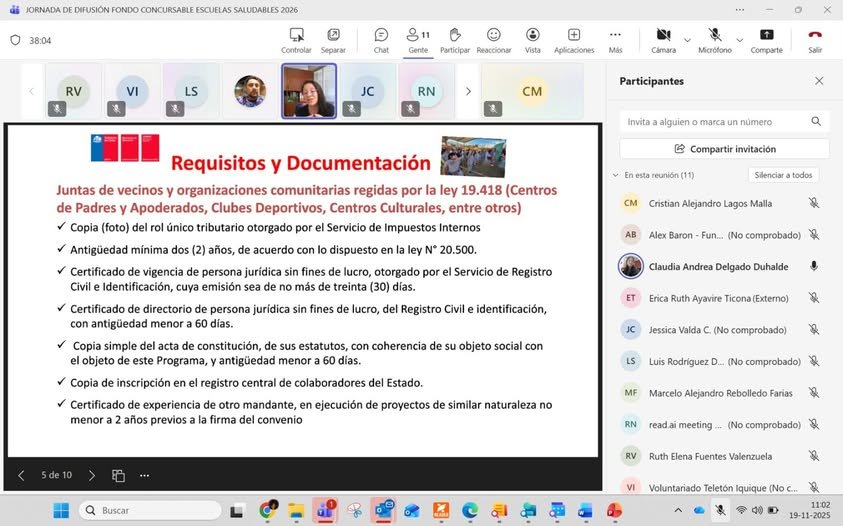The height and width of the screenshot is (526, 843).
Task: Raise hand with the Participar button
Action: coord(455,40)
